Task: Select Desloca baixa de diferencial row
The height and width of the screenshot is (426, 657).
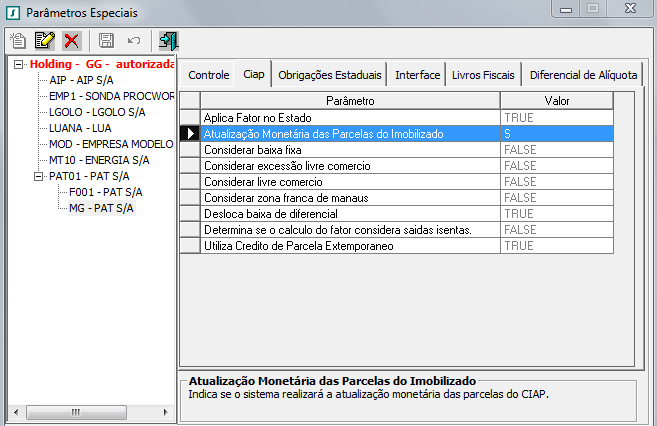Action: (397, 214)
